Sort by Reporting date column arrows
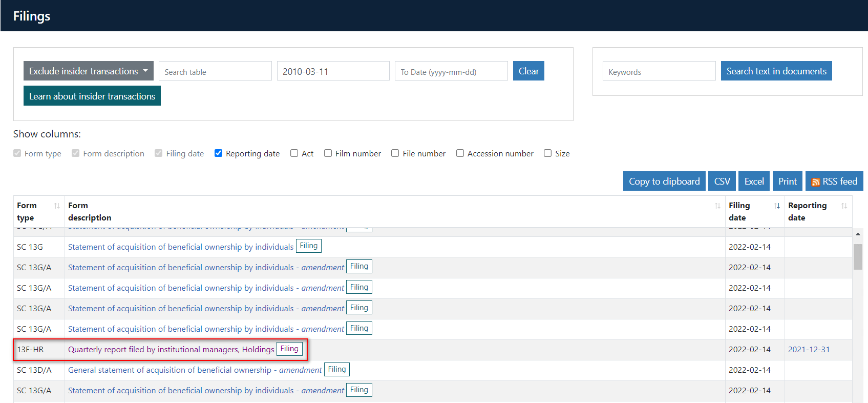 (x=844, y=206)
